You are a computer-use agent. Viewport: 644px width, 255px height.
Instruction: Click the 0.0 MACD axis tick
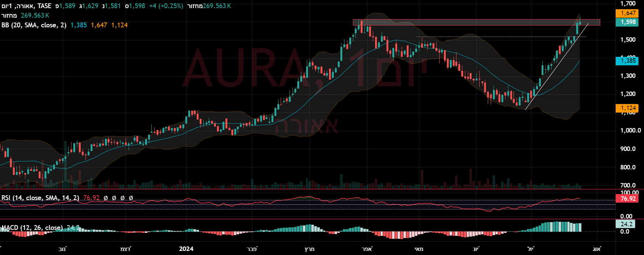point(625,232)
